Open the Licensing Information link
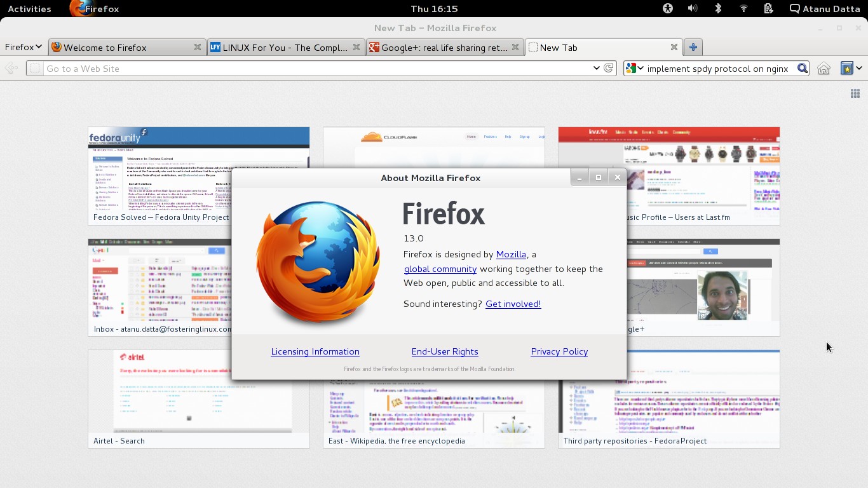Viewport: 868px width, 488px height. (315, 351)
